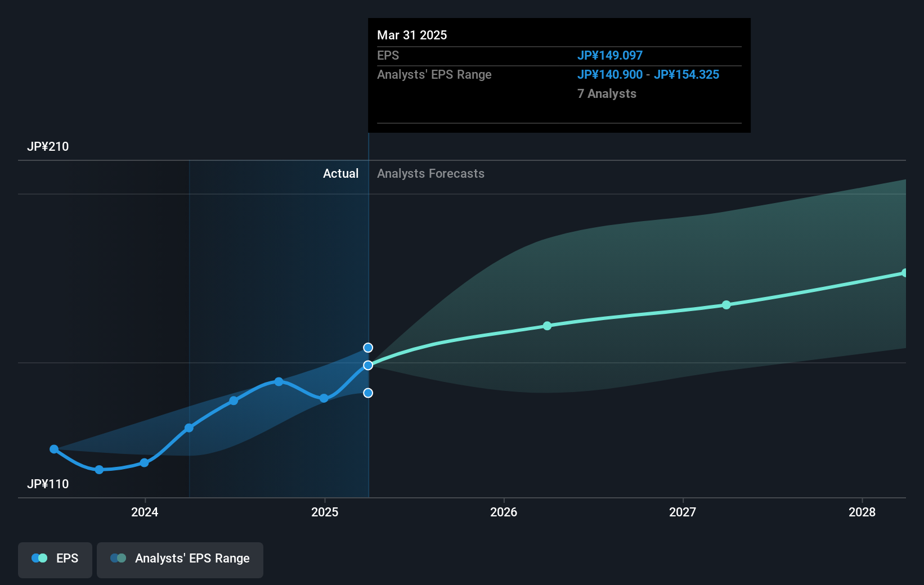The width and height of the screenshot is (924, 585).
Task: Click the Analysts Forecasts section label
Action: pos(430,173)
